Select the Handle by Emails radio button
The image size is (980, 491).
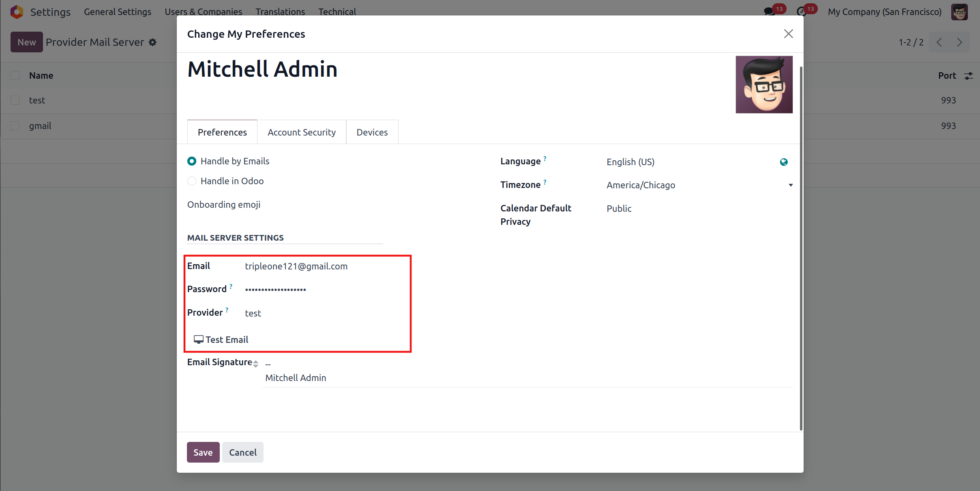point(192,161)
